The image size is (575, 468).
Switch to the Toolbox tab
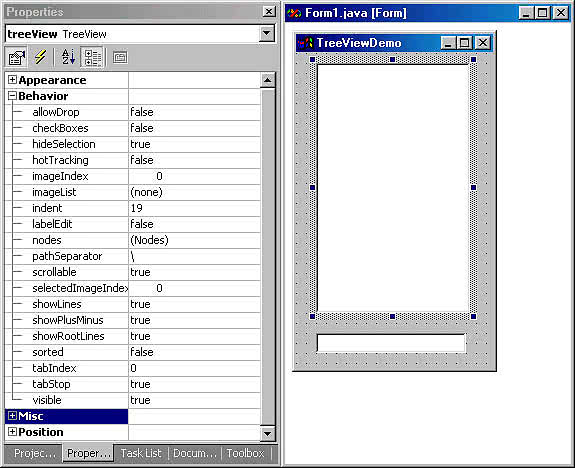pos(245,453)
